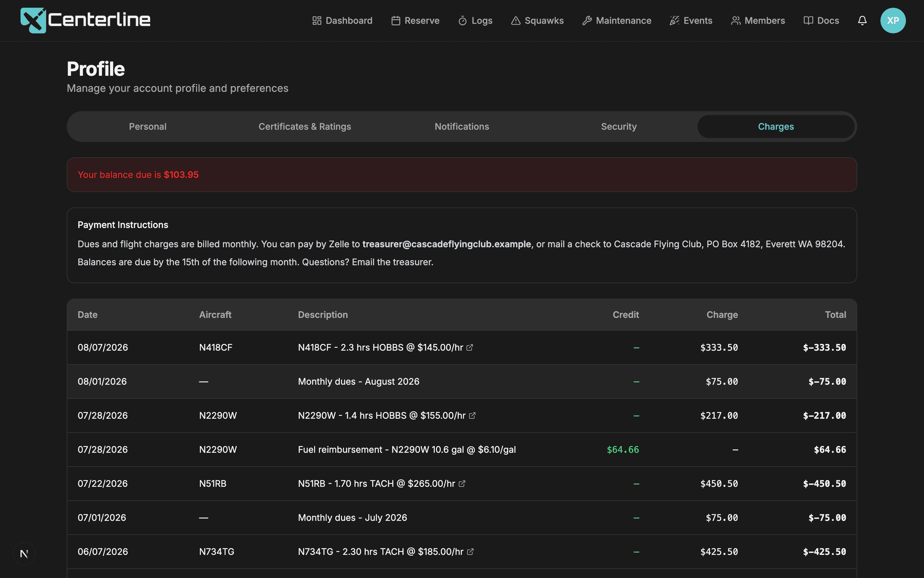Screen dimensions: 924x578
Task: Click external link icon on N51RB charge
Action: 462,484
